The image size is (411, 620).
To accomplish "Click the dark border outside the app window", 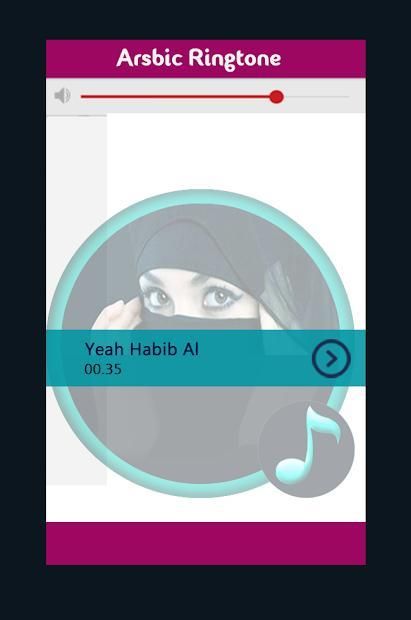I will 22,310.
